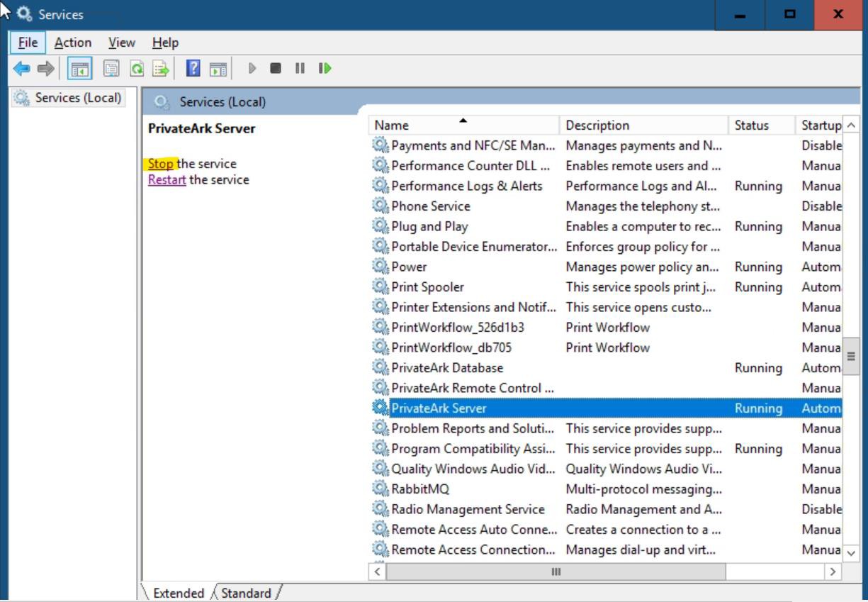Open the Help menu
The image size is (868, 602).
pyautogui.click(x=165, y=43)
